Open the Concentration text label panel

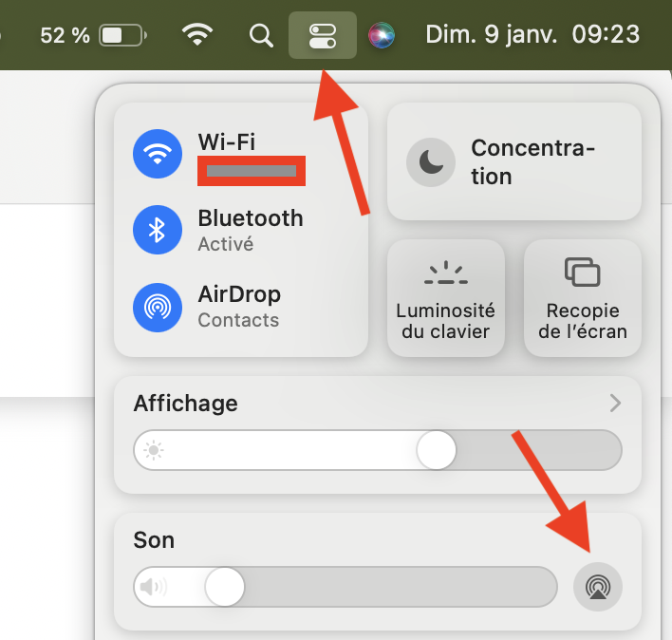click(532, 162)
